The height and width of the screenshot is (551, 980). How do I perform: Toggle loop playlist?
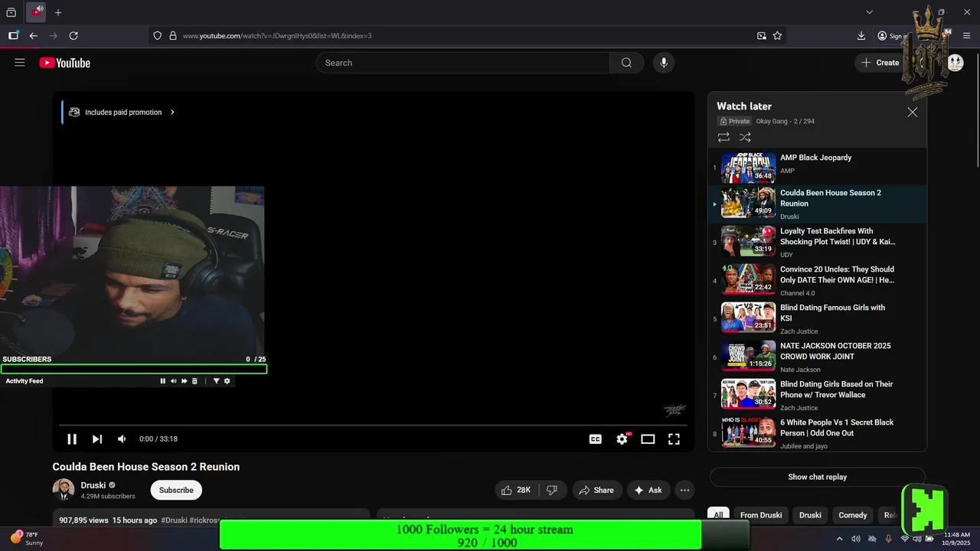pyautogui.click(x=724, y=137)
